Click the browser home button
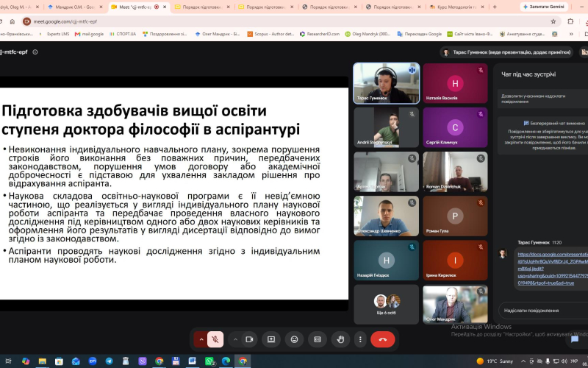 12,21
